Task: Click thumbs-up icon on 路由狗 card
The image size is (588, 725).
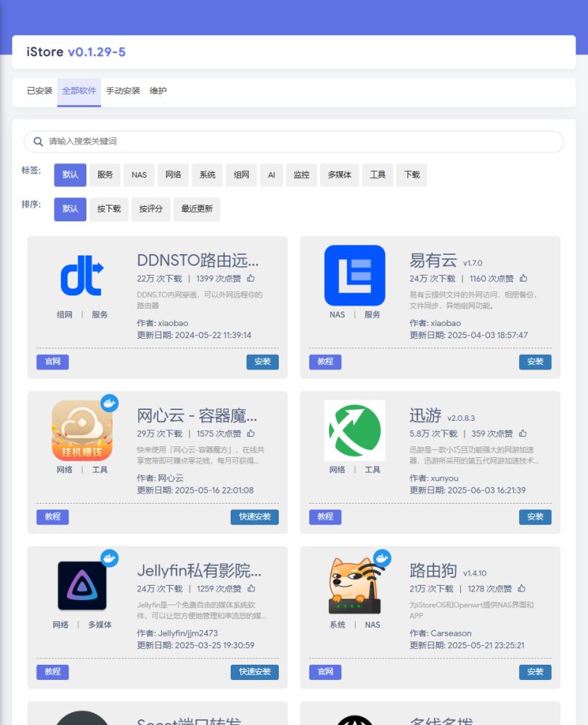Action: 522,589
